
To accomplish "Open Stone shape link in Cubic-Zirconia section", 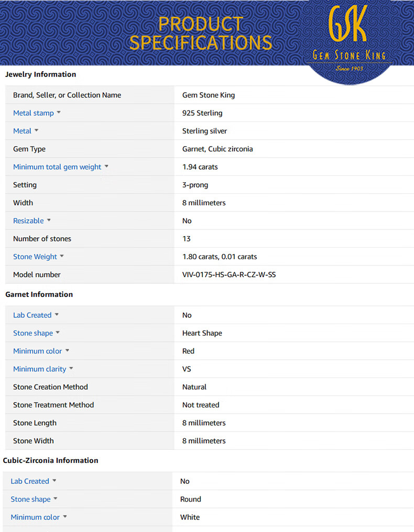I will [x=30, y=500].
